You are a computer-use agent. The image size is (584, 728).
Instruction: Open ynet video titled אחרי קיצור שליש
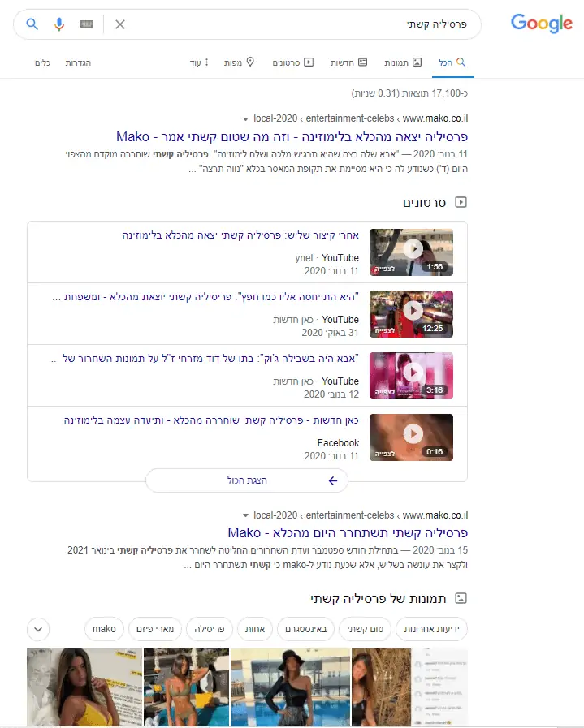(x=240, y=235)
